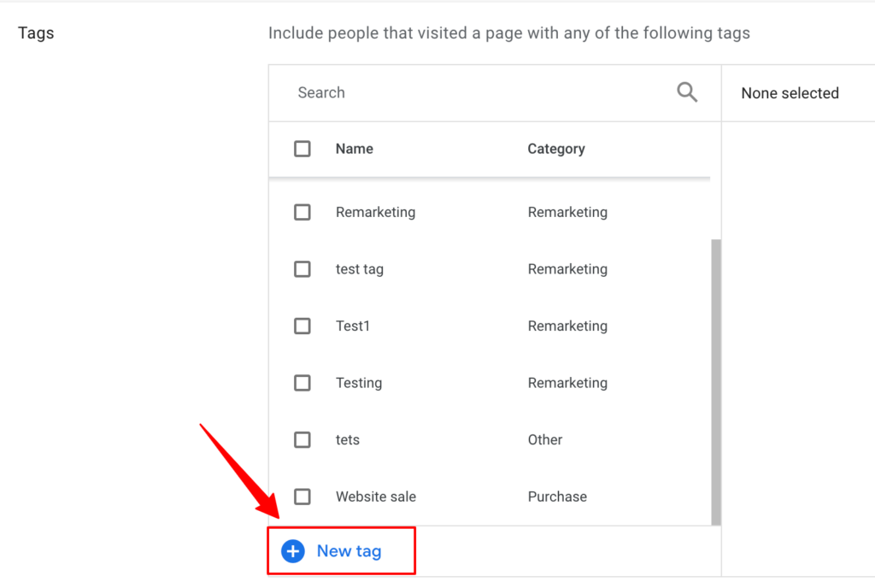Click the New tag button

tap(341, 551)
